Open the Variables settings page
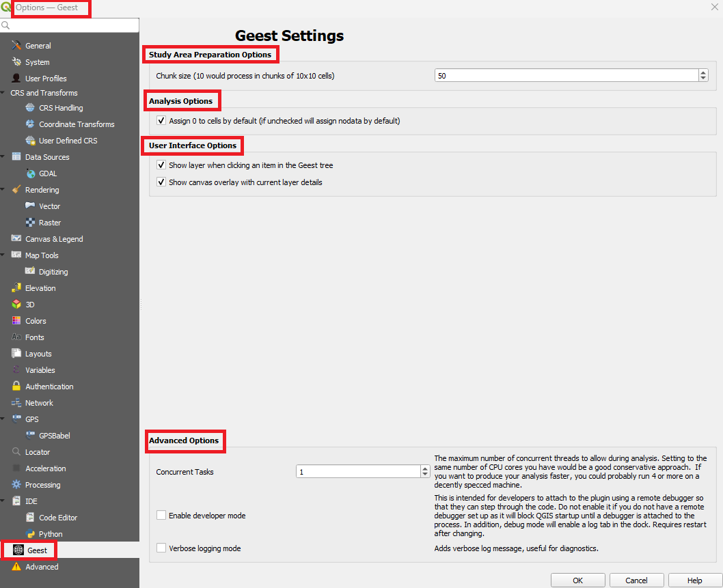This screenshot has width=723, height=588. [x=40, y=370]
